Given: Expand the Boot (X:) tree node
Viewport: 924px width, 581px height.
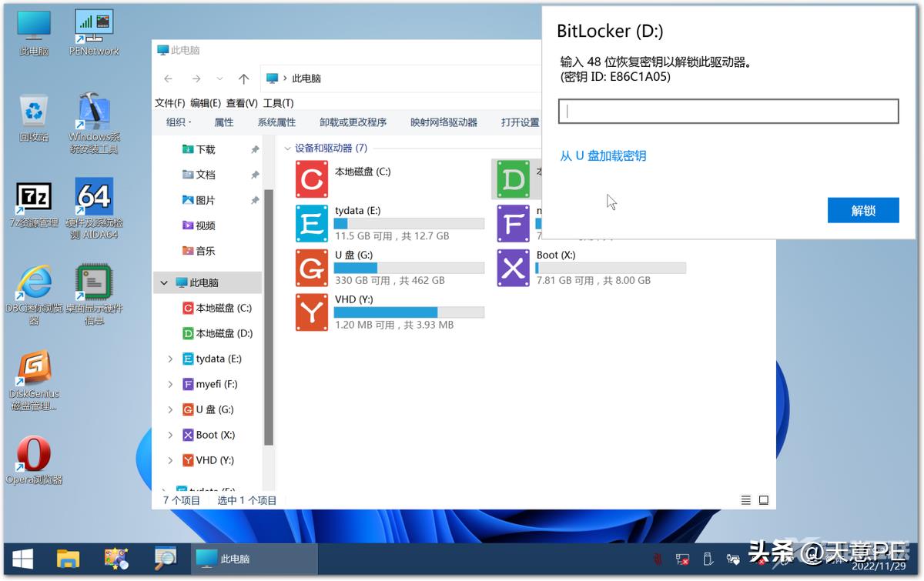Looking at the screenshot, I should tap(170, 435).
